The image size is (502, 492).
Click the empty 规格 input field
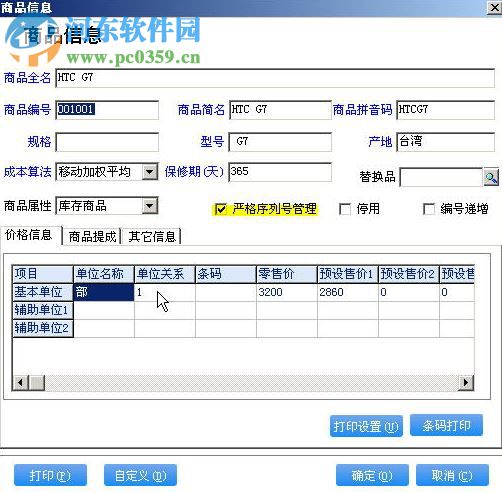(107, 142)
